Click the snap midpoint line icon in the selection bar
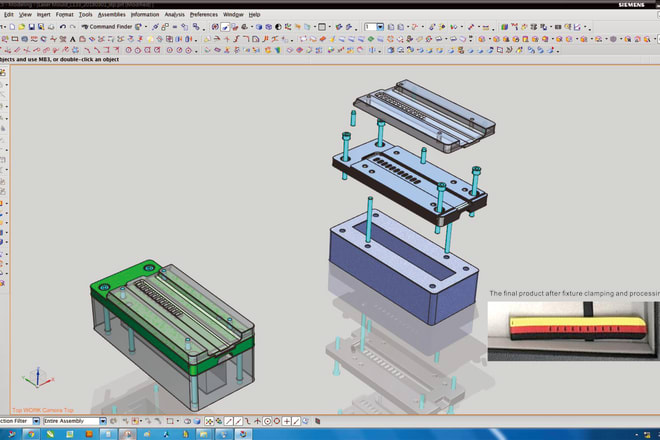The width and height of the screenshot is (660, 440). tap(238, 421)
